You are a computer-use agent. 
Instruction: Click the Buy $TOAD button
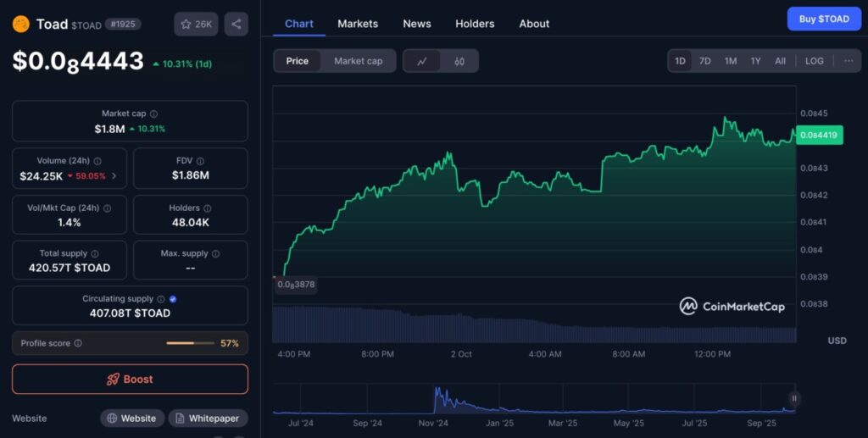[x=823, y=19]
